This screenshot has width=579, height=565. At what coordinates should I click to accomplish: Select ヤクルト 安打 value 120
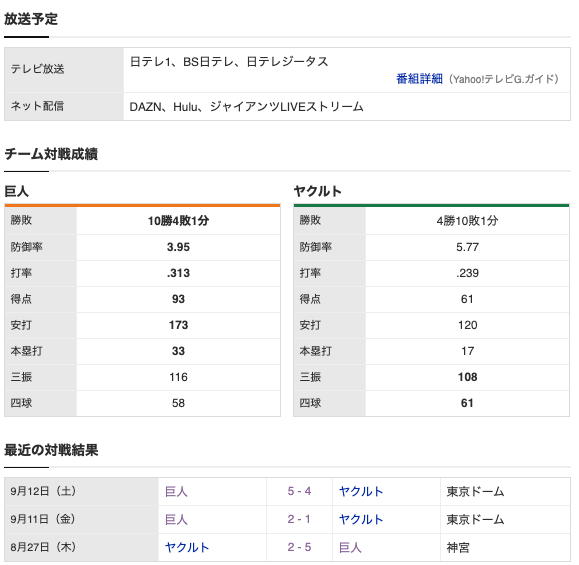467,325
